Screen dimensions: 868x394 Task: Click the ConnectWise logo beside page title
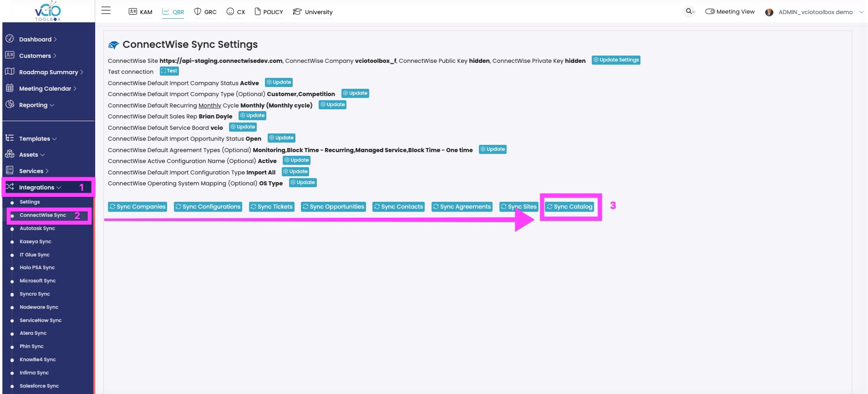click(x=114, y=45)
